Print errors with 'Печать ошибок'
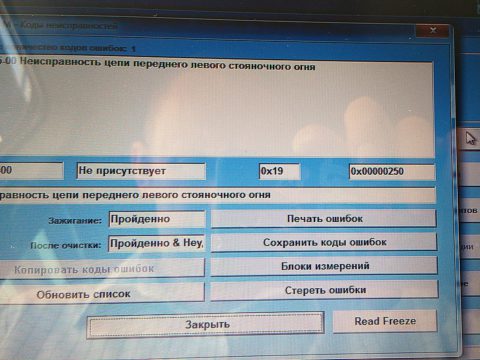This screenshot has height=360, width=480. tap(324, 219)
